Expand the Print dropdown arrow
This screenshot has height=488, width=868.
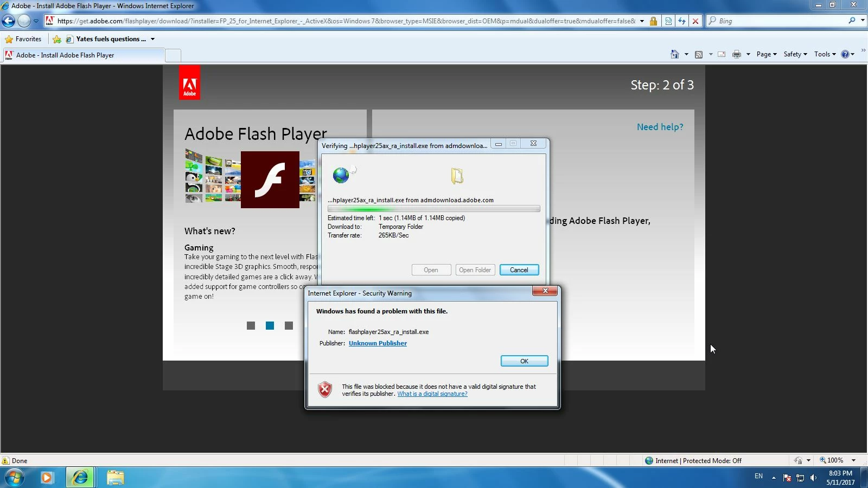point(748,54)
